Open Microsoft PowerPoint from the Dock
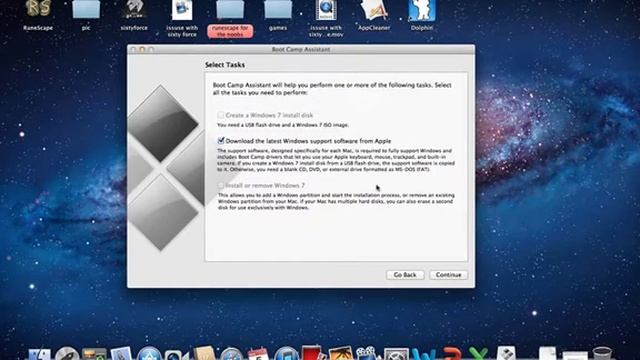The image size is (640, 360). (x=451, y=354)
